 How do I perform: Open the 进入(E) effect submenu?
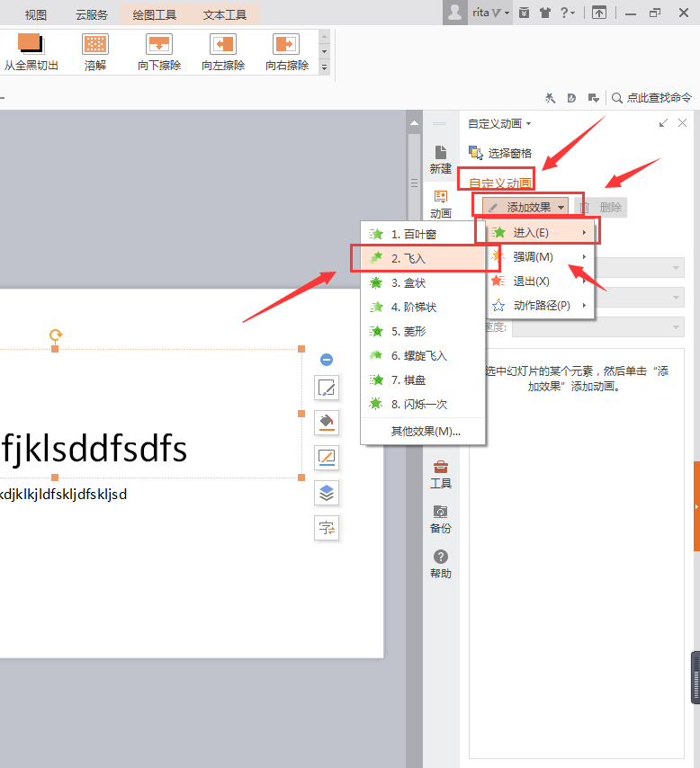pyautogui.click(x=540, y=232)
